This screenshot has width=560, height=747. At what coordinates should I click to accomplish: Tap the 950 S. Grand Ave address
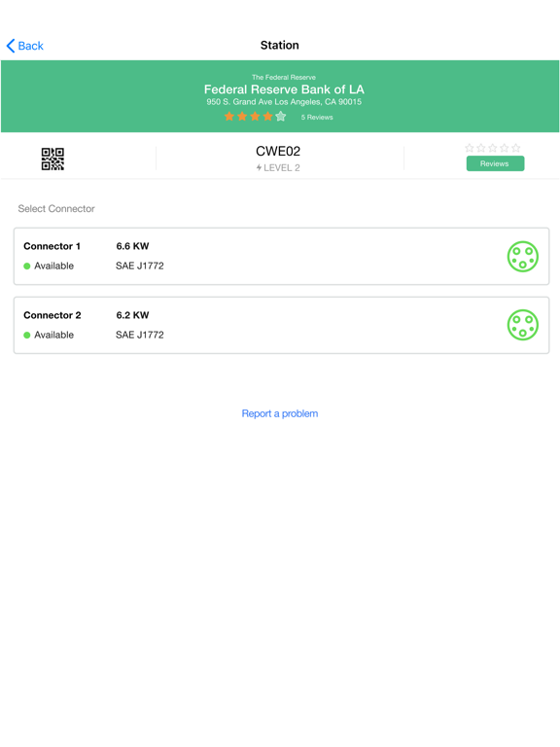[284, 102]
